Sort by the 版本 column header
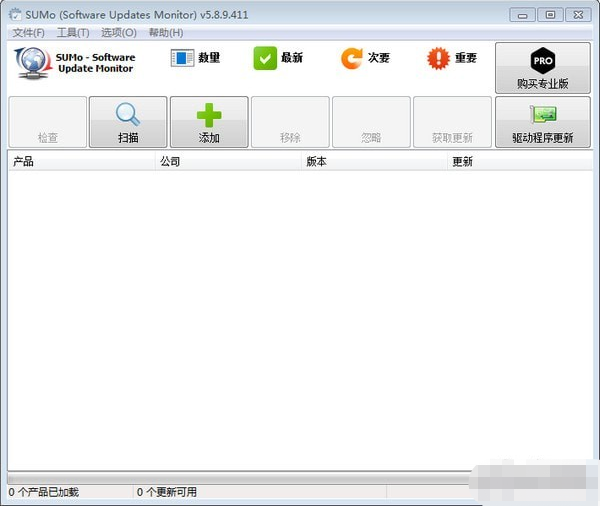Image resolution: width=600 pixels, height=506 pixels. (374, 162)
